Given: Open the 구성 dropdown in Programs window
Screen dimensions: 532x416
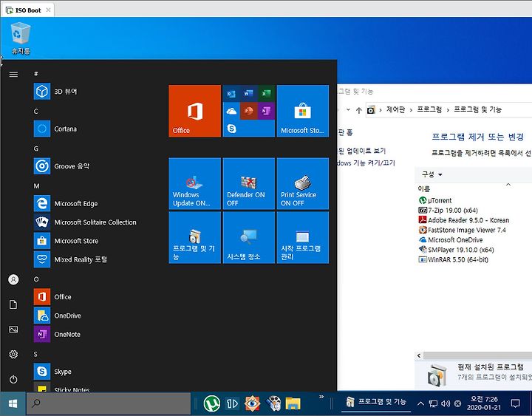Looking at the screenshot, I should [x=432, y=174].
